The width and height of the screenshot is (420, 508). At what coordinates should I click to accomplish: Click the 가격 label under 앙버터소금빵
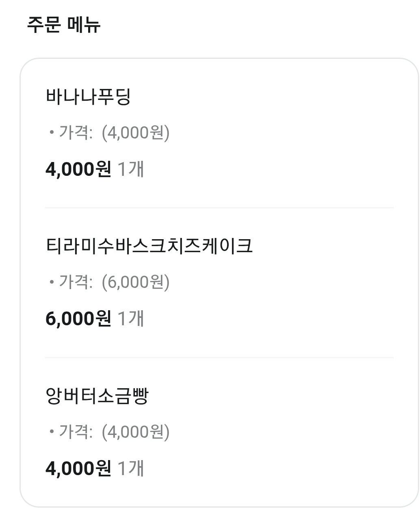point(73,432)
